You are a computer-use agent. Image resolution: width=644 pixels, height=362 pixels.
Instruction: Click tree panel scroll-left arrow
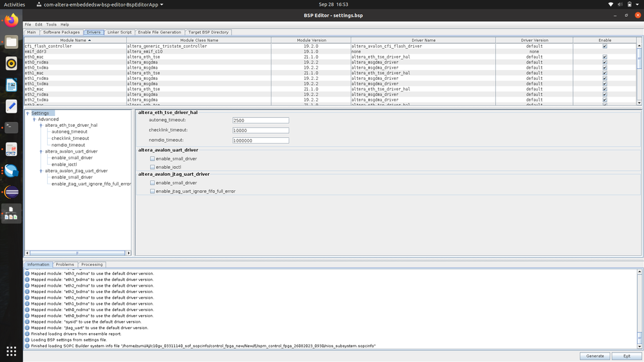[x=28, y=253]
